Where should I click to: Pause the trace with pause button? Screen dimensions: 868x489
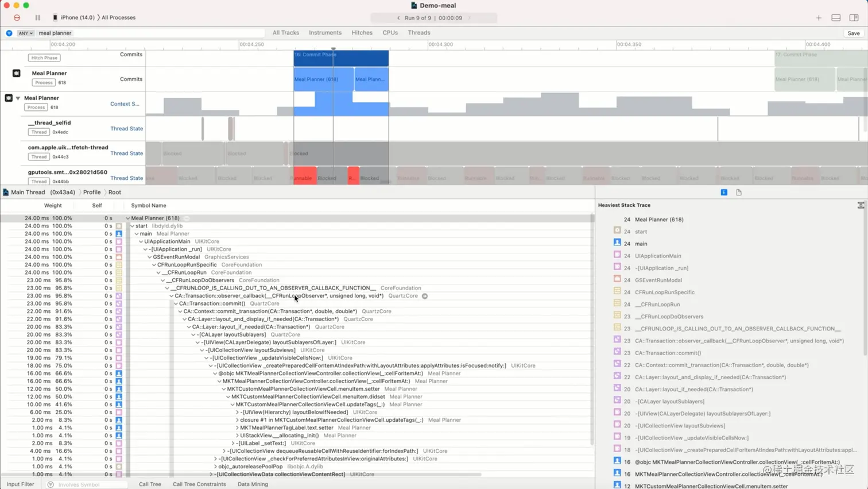38,18
